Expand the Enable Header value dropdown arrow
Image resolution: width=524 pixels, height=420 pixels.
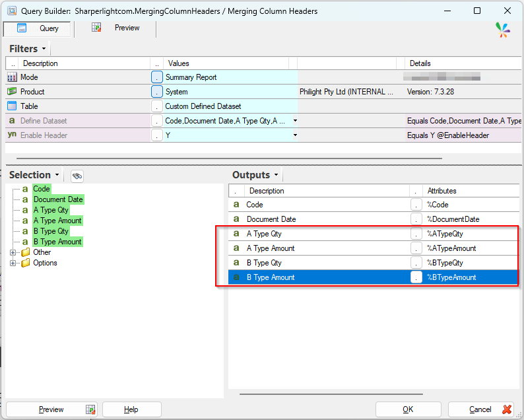point(295,135)
